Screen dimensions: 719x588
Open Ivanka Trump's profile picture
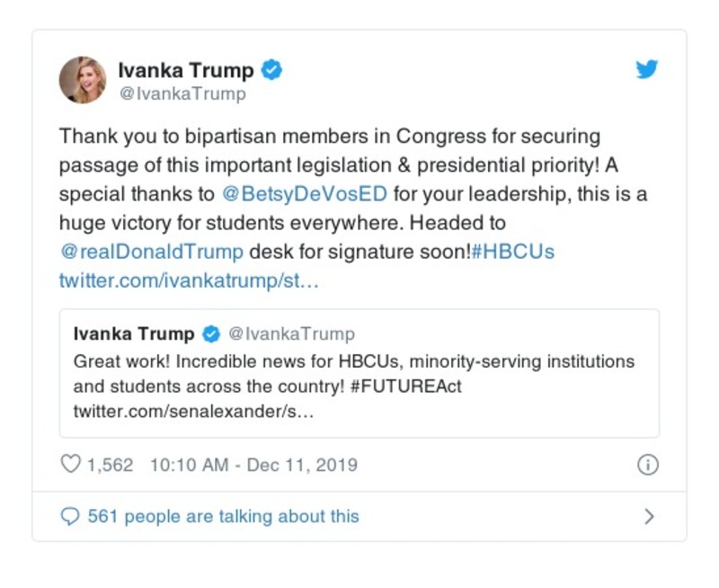[x=83, y=79]
